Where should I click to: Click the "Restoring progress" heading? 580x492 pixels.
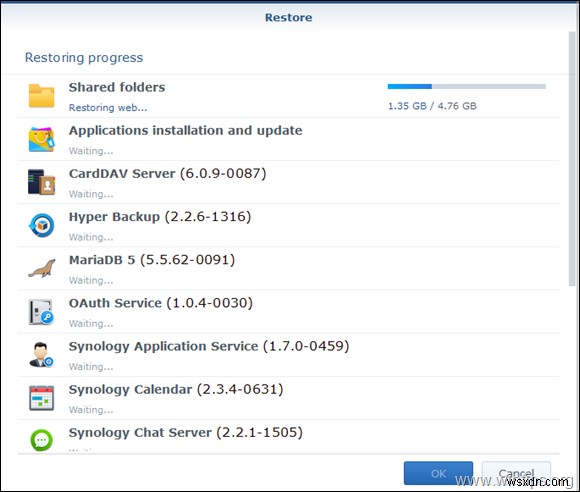click(x=84, y=58)
